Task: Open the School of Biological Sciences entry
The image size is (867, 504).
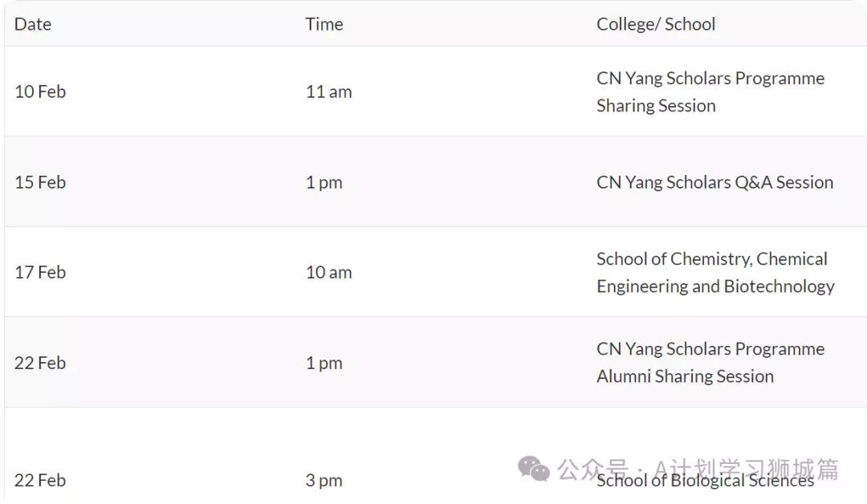Action: tap(705, 481)
